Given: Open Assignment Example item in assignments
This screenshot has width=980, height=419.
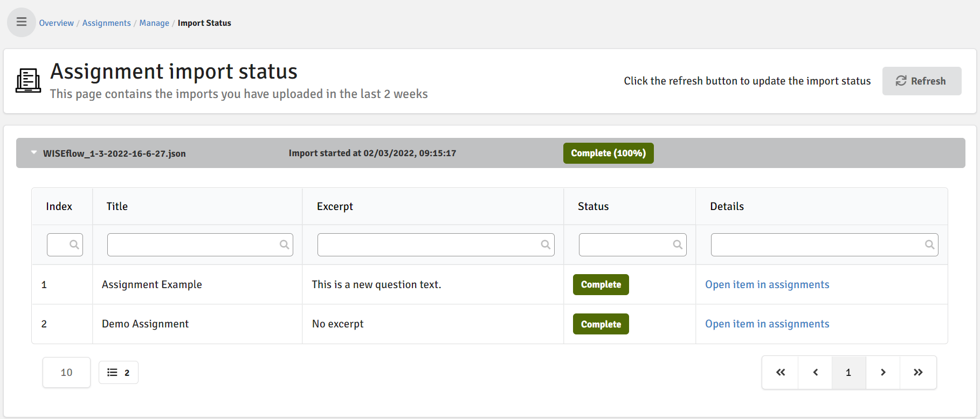Looking at the screenshot, I should tap(767, 284).
